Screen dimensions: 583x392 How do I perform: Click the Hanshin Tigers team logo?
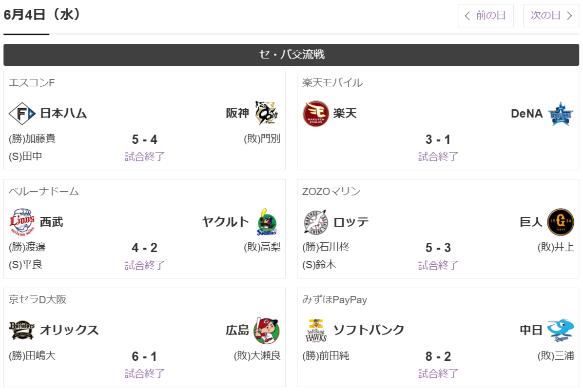pyautogui.click(x=267, y=113)
